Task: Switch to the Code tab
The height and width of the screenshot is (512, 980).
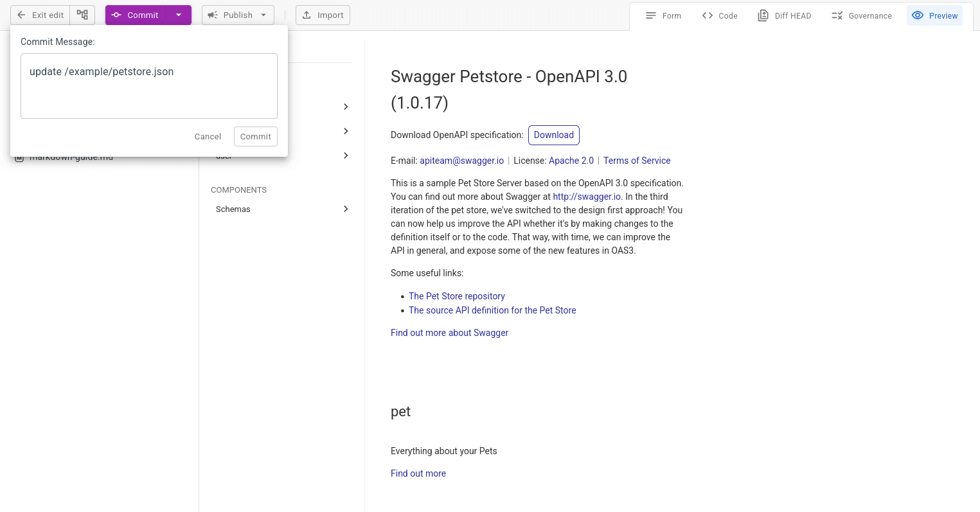Action: pyautogui.click(x=720, y=15)
